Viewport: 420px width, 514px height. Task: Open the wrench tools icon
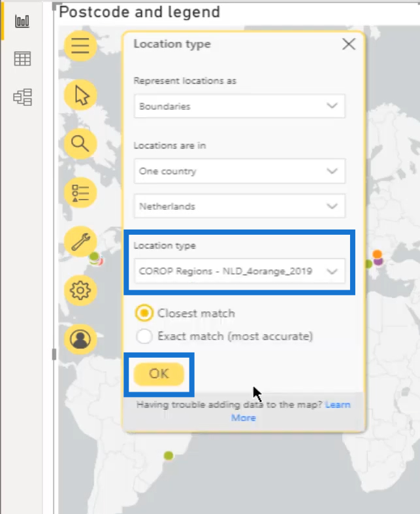pyautogui.click(x=80, y=241)
